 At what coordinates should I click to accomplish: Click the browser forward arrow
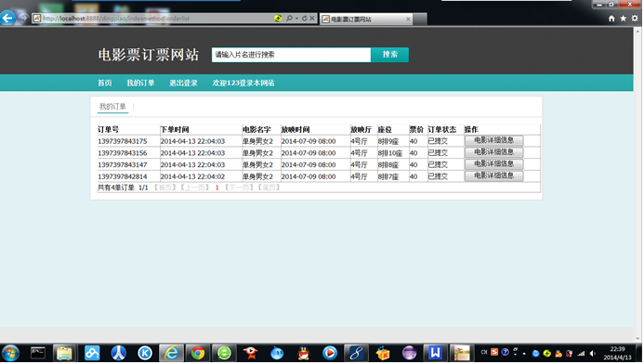(x=23, y=18)
